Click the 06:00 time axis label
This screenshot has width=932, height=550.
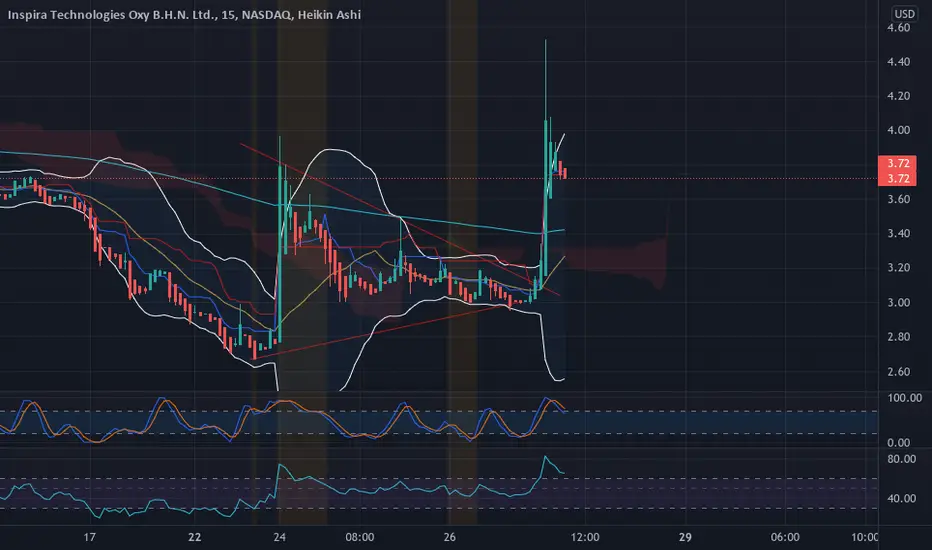click(785, 537)
